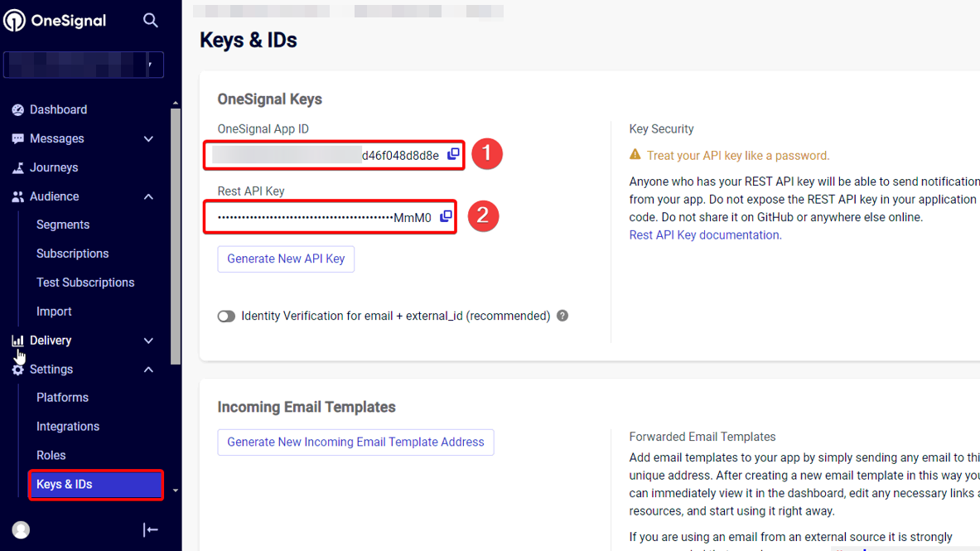Screen dimensions: 980x551
Task: Open search with the magnifier icon
Action: click(150, 20)
